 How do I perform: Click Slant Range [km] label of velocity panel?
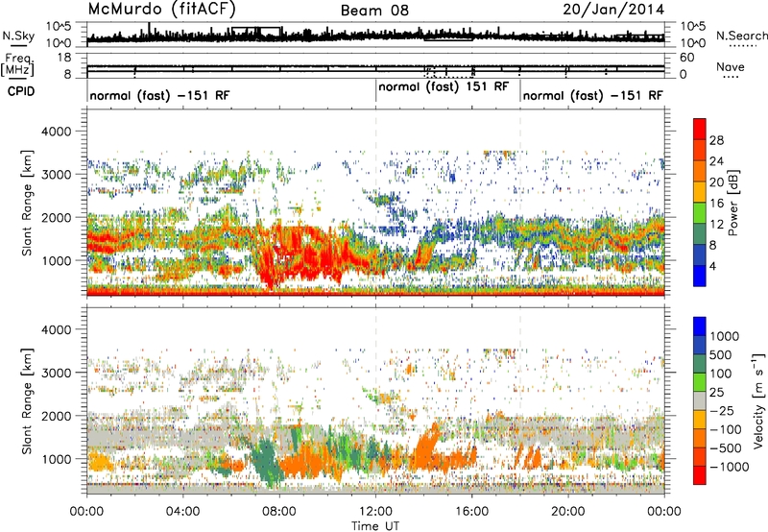coord(27,401)
